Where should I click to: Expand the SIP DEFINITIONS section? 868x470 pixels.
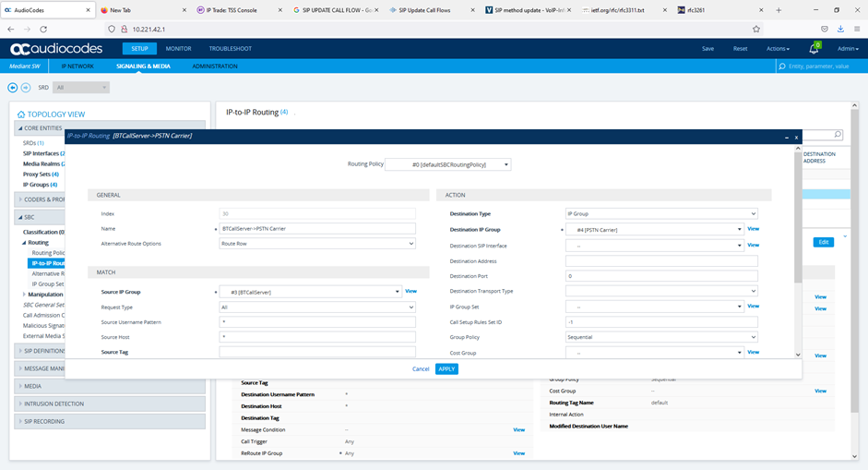tap(40, 351)
